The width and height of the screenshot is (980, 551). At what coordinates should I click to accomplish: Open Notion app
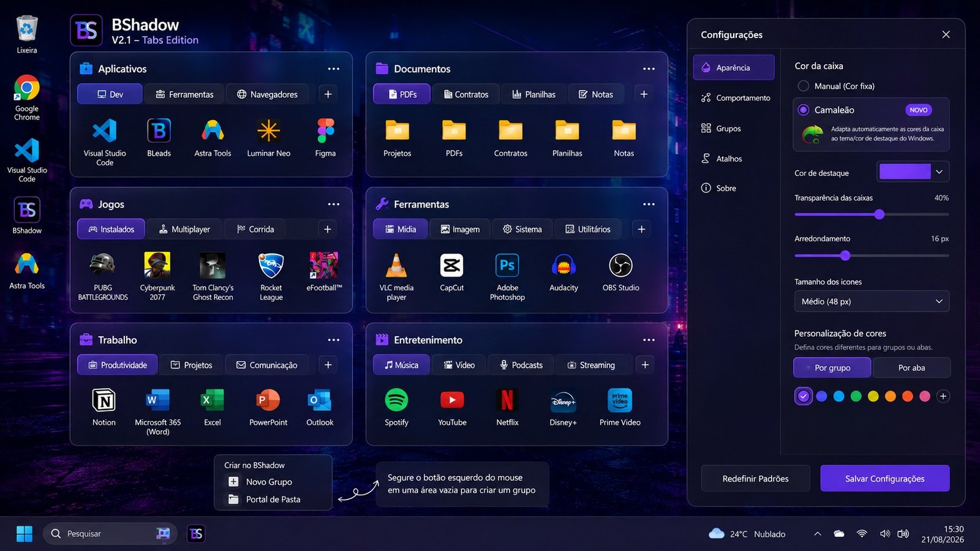click(104, 400)
